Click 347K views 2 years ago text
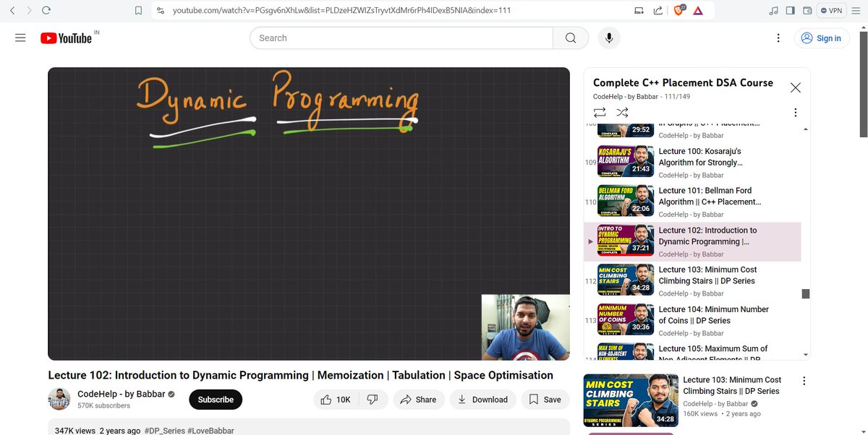The width and height of the screenshot is (868, 435). (x=98, y=431)
